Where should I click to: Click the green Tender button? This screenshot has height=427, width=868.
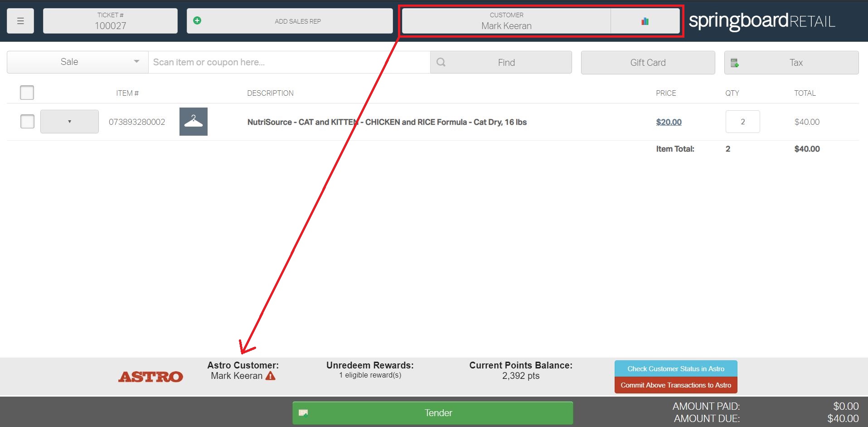pyautogui.click(x=433, y=413)
